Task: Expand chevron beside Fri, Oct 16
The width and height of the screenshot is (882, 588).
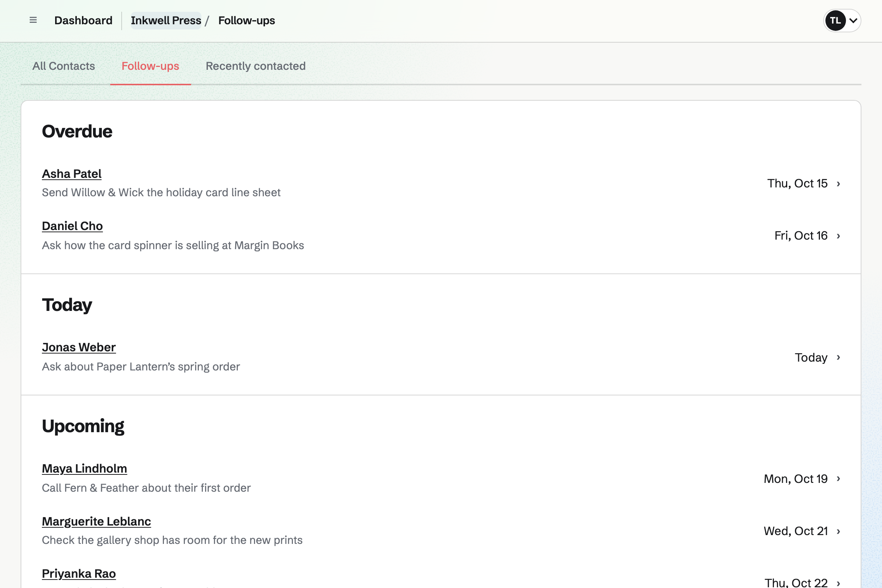Action: [x=839, y=236]
